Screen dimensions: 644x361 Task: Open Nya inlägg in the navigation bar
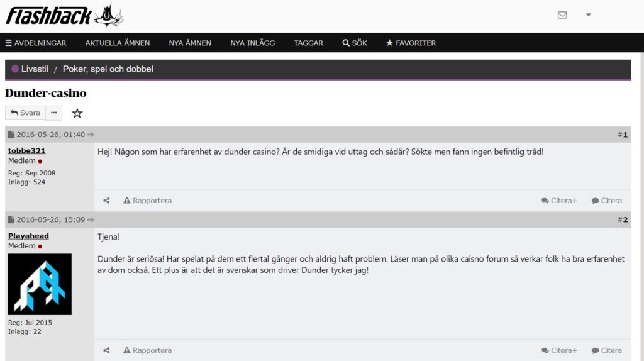(252, 43)
